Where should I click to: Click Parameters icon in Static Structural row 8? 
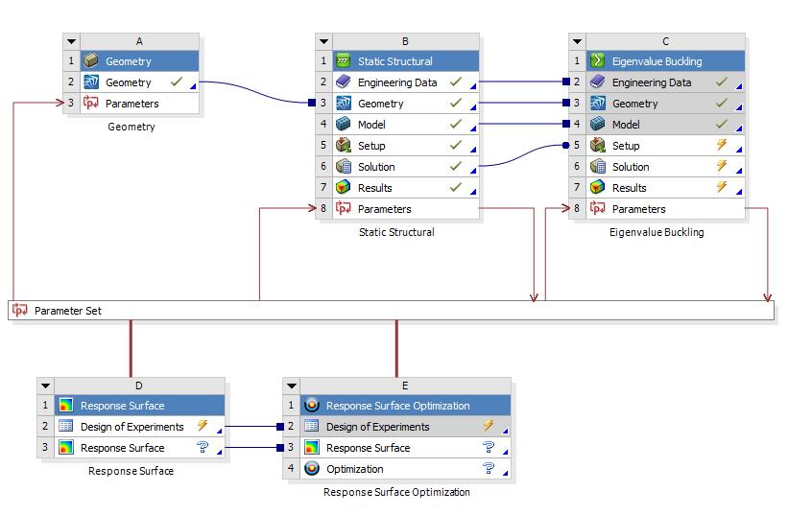(x=344, y=208)
